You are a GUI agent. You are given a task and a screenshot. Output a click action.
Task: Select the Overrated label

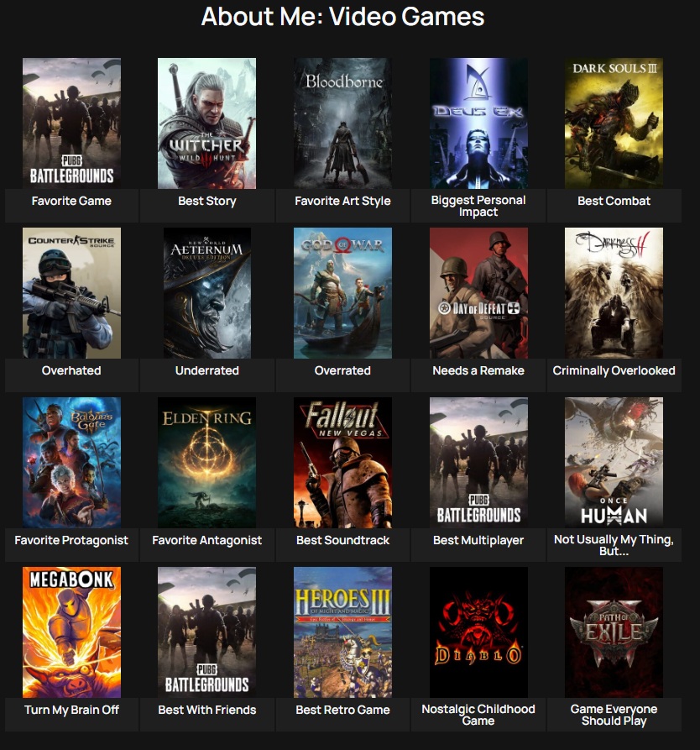coord(342,370)
